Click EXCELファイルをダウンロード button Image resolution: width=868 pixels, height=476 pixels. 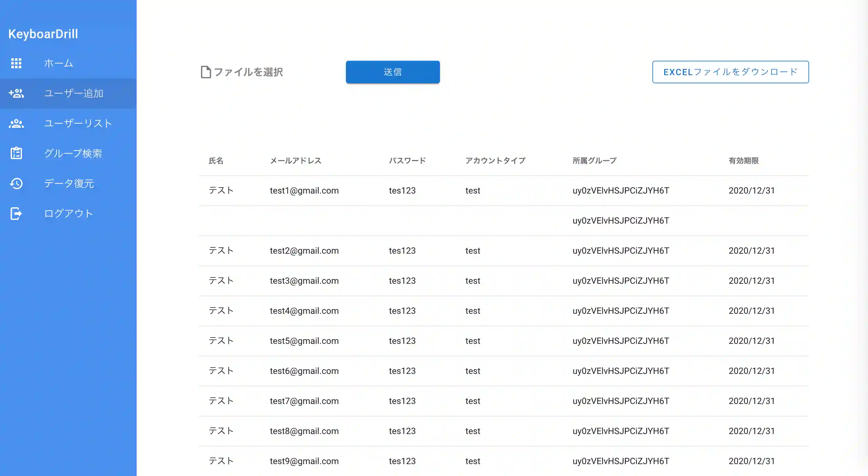pyautogui.click(x=730, y=72)
